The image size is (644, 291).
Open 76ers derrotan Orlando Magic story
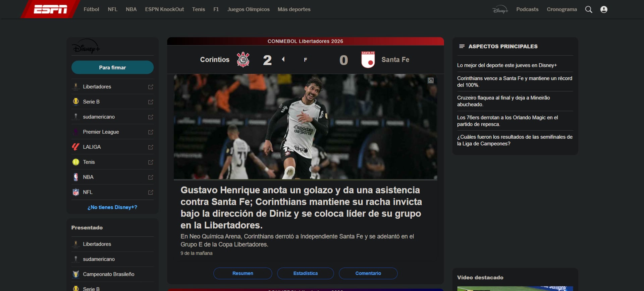tap(507, 121)
